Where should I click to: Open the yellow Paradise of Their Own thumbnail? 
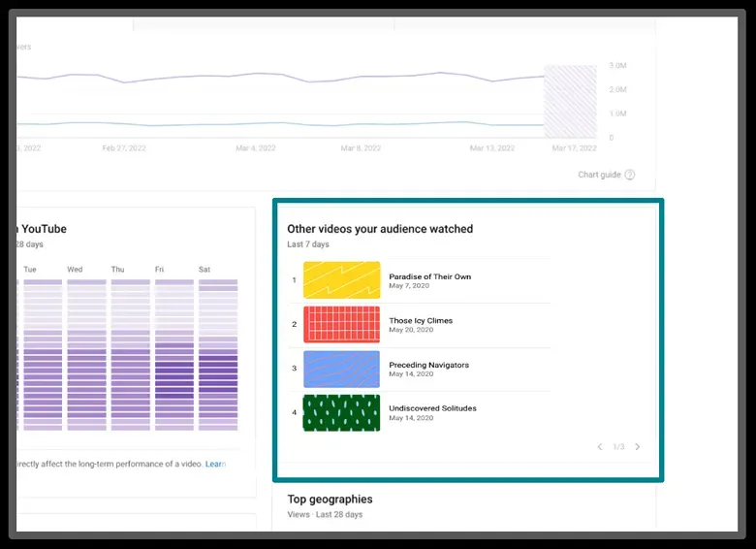coord(342,280)
